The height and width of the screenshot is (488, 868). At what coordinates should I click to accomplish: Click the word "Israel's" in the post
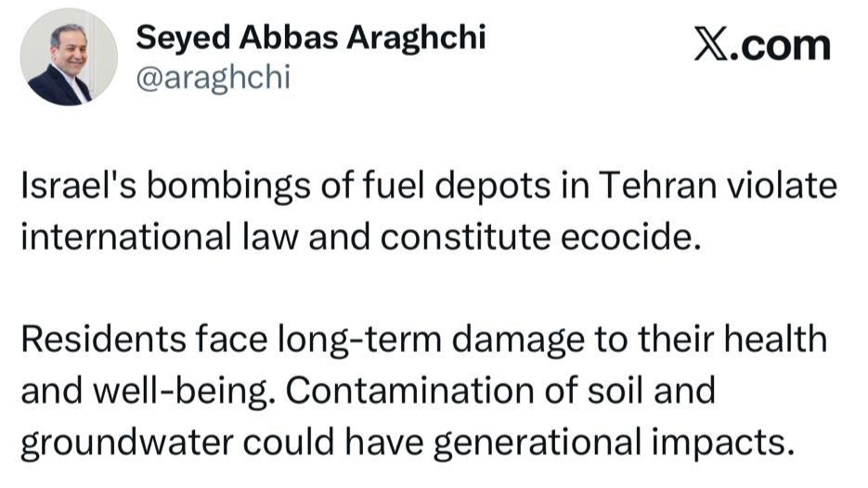tap(72, 187)
